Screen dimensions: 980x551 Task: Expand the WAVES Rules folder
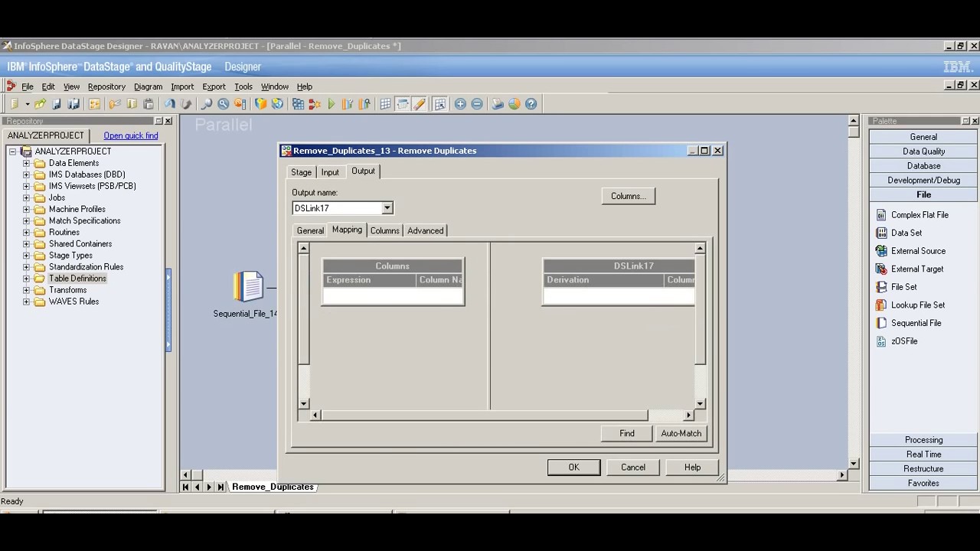point(26,302)
